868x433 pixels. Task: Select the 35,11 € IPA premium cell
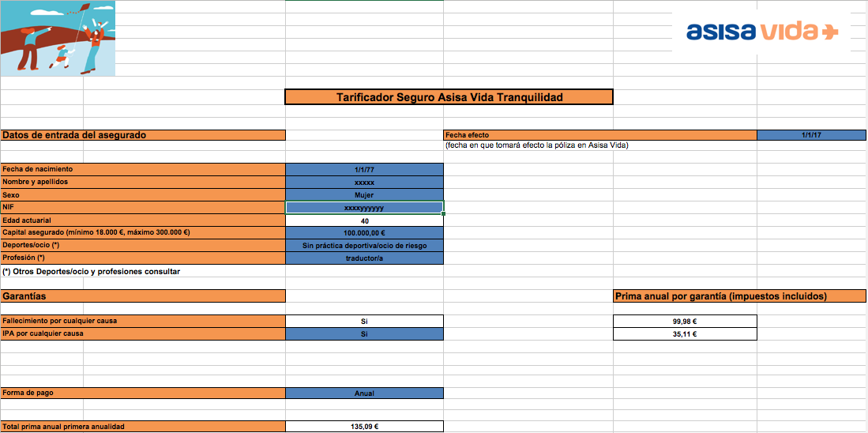(685, 334)
